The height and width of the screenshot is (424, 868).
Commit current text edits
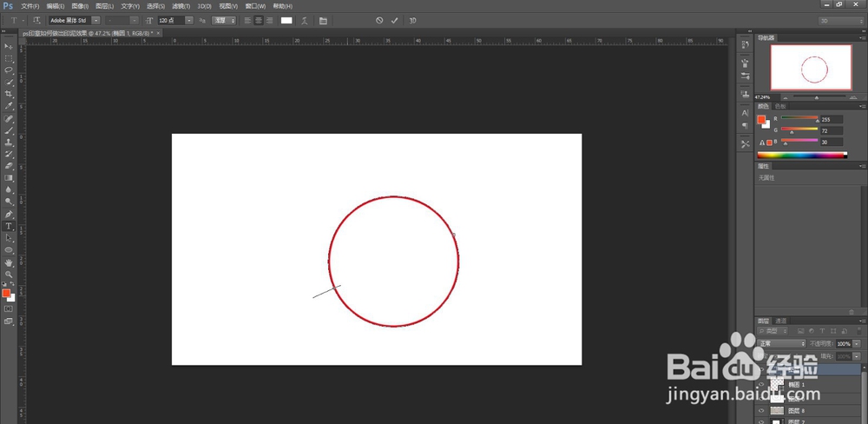pyautogui.click(x=394, y=21)
